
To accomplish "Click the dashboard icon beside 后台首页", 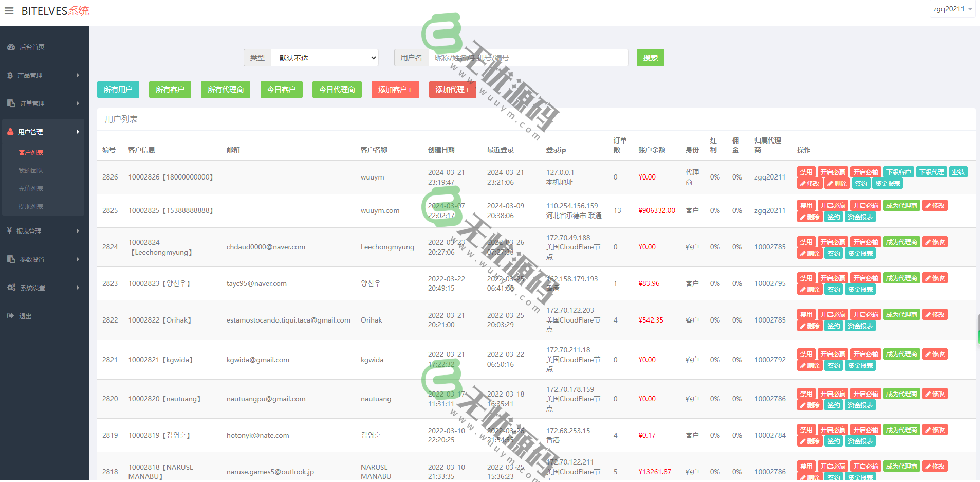I will [x=11, y=47].
